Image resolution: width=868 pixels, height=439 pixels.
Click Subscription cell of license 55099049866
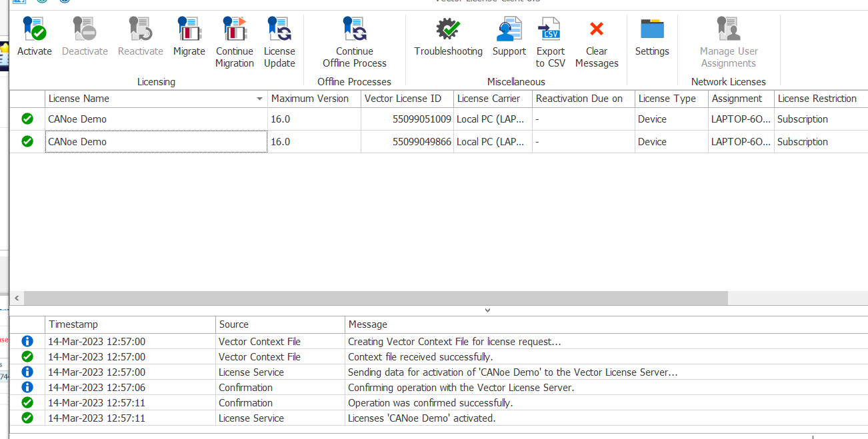[x=821, y=142]
